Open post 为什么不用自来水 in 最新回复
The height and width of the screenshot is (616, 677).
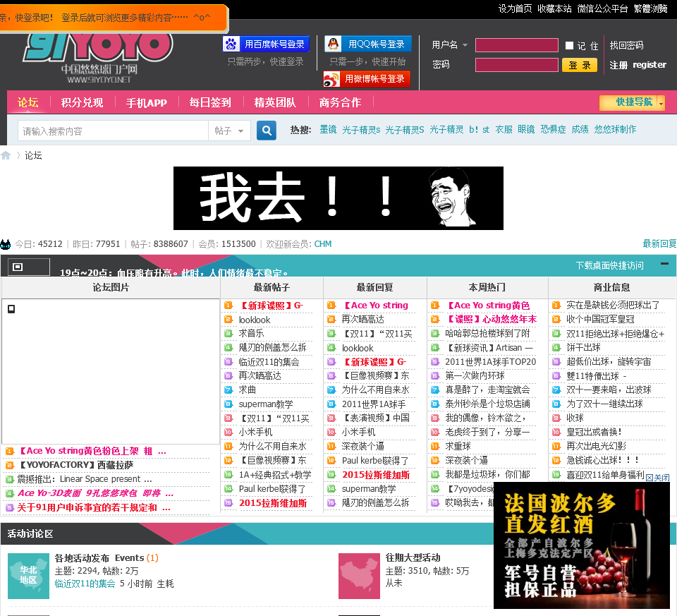pyautogui.click(x=376, y=390)
